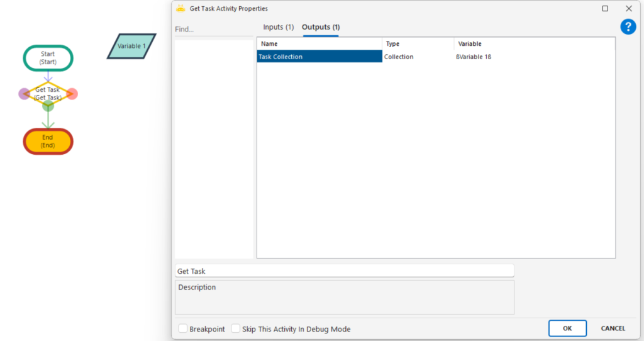Select the Outputs (1) tab
This screenshot has height=341, width=644.
click(321, 27)
